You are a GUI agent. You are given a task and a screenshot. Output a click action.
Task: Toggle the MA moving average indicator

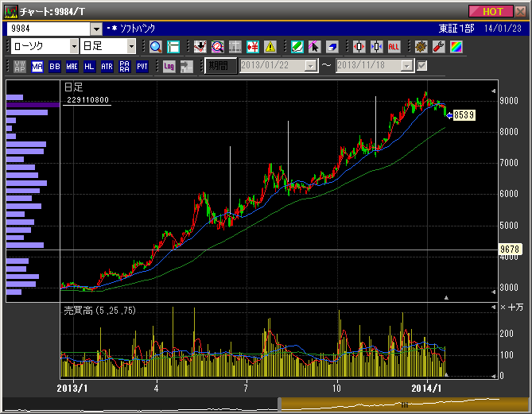tap(37, 66)
